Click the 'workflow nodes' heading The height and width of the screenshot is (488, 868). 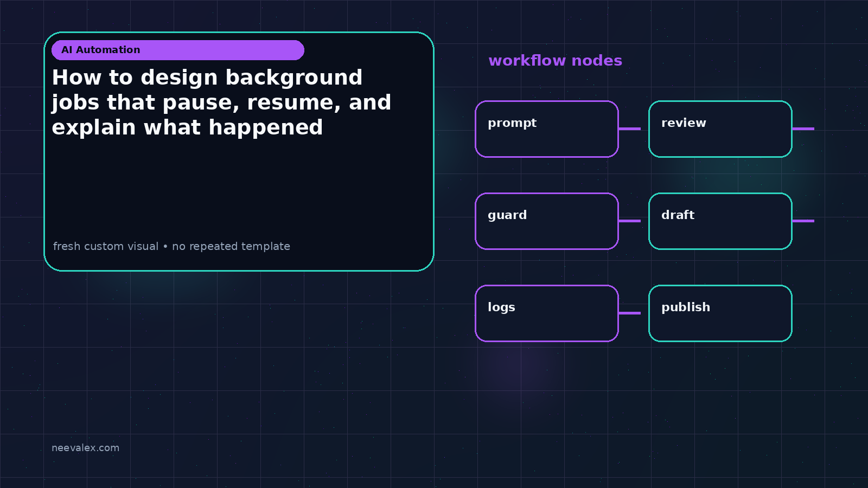(x=555, y=61)
